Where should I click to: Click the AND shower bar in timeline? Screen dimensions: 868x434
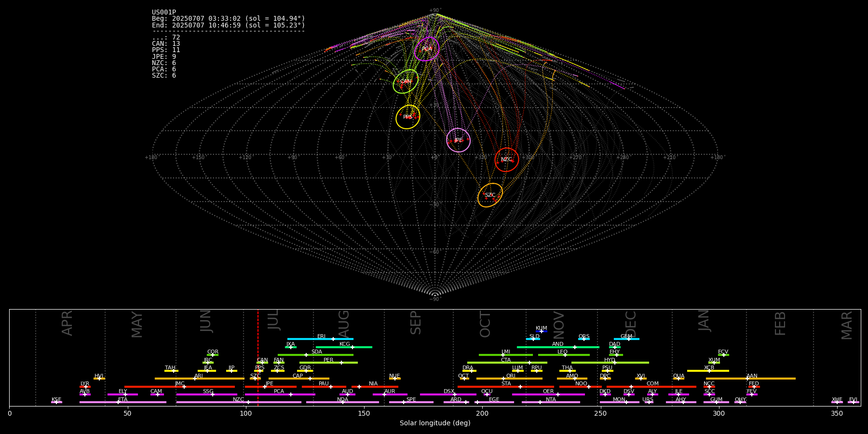558,347
